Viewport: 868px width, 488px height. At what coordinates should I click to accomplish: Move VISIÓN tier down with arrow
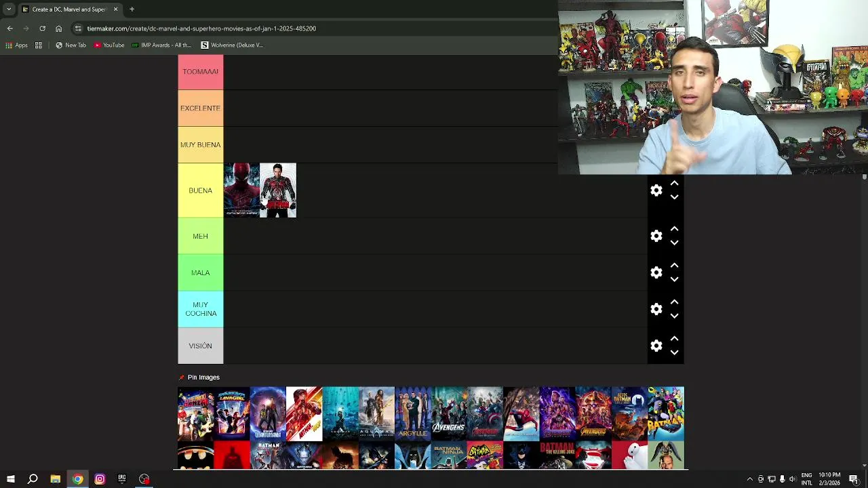[674, 352]
